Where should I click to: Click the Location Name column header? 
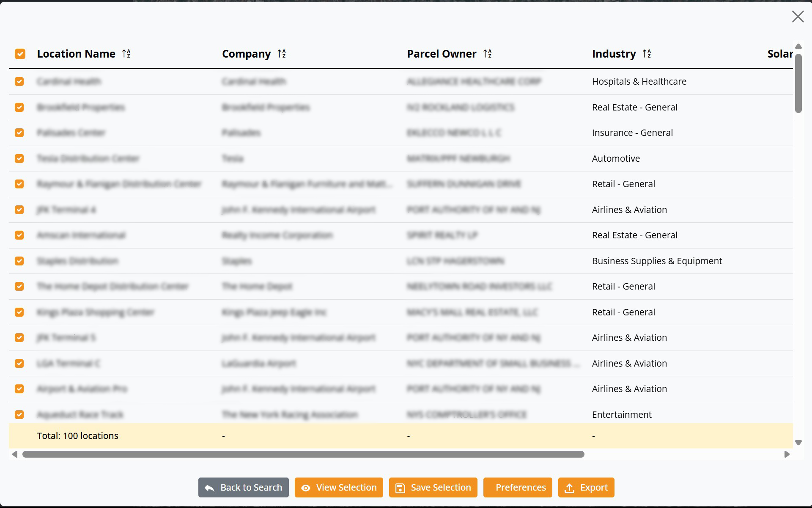point(76,54)
